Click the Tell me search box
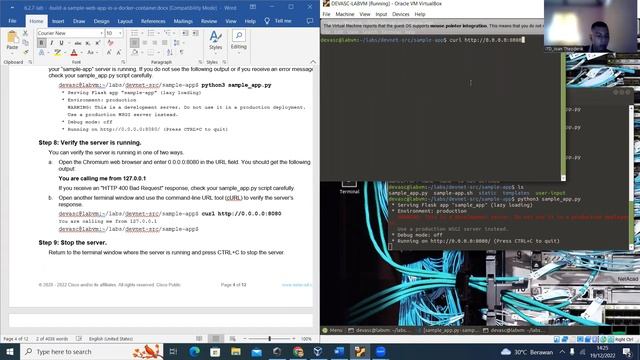Image resolution: width=640 pixels, height=360 pixels. point(278,21)
